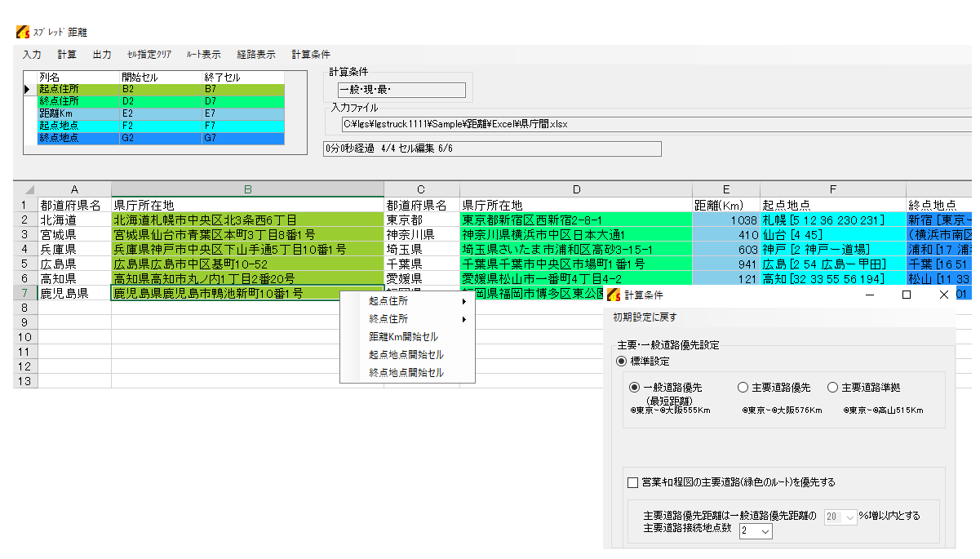Click the スプレッド距離 app icon in title bar
Image resolution: width=980 pixels, height=559 pixels.
pos(22,32)
